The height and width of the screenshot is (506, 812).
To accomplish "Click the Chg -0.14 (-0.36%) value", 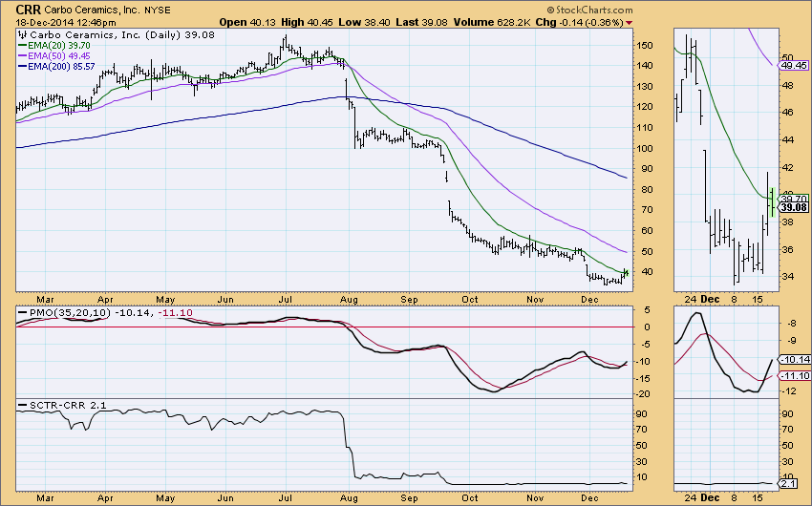I will [x=579, y=22].
